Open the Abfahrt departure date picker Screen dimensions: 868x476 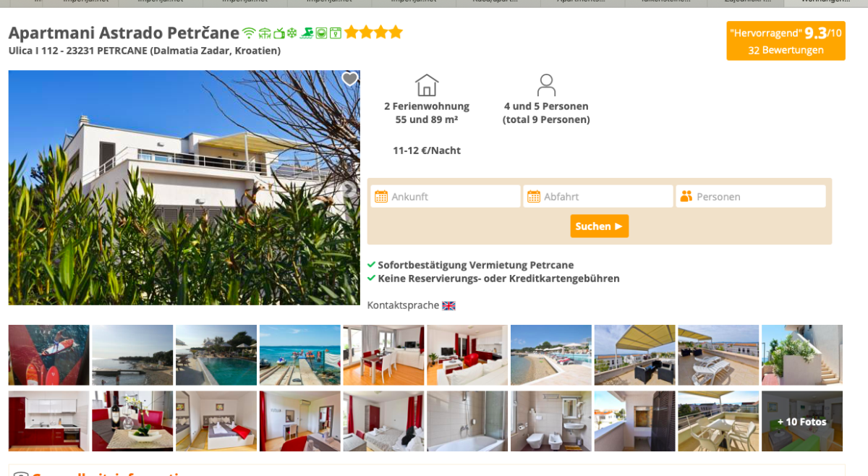click(598, 196)
